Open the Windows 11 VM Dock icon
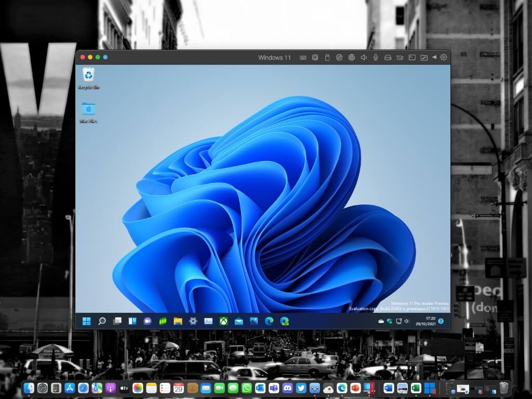532x399 pixels. pyautogui.click(x=430, y=388)
